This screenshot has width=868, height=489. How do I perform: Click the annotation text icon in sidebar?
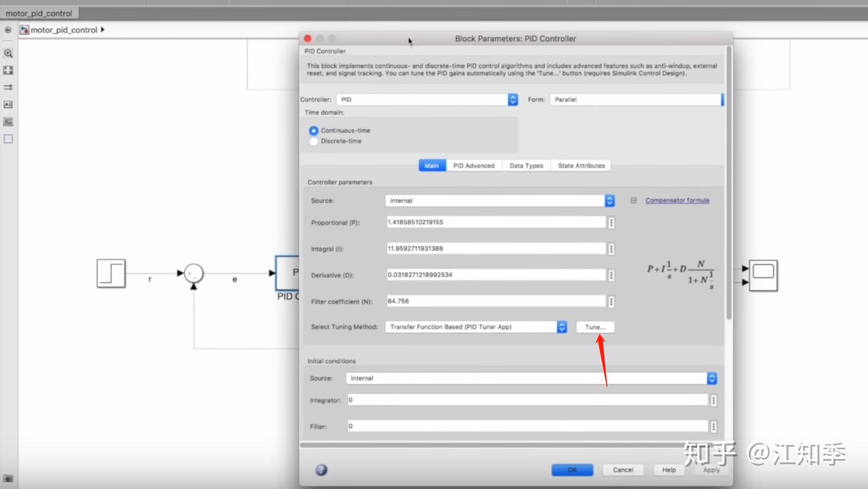[x=8, y=104]
